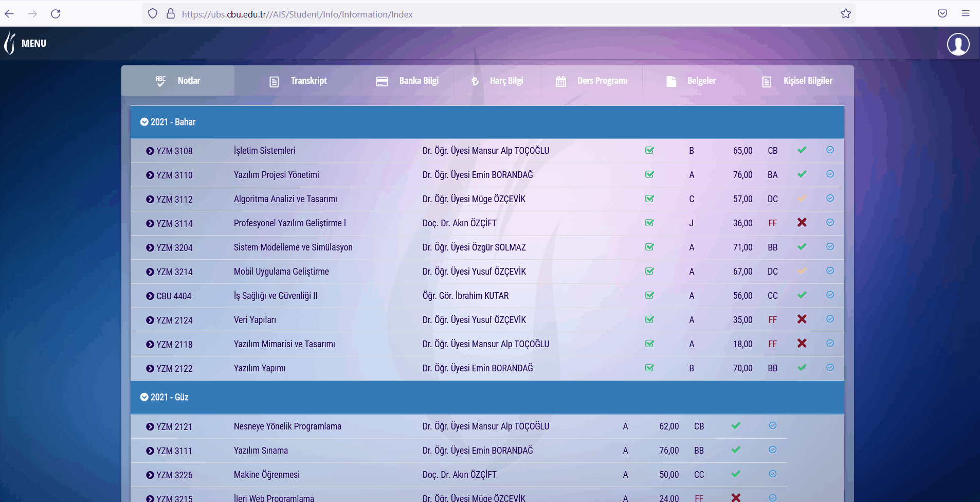The height and width of the screenshot is (502, 980).
Task: Switch to the Transkript tab
Action: (x=308, y=81)
